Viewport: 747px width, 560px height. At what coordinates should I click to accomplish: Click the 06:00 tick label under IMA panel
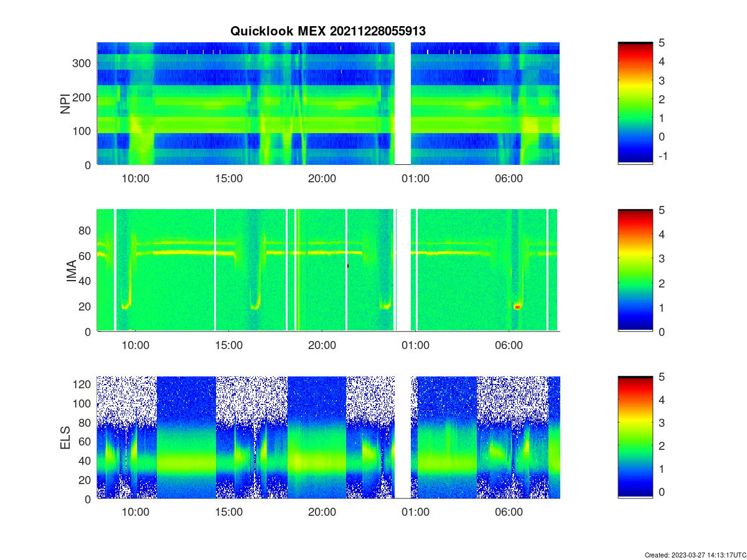[x=509, y=344]
